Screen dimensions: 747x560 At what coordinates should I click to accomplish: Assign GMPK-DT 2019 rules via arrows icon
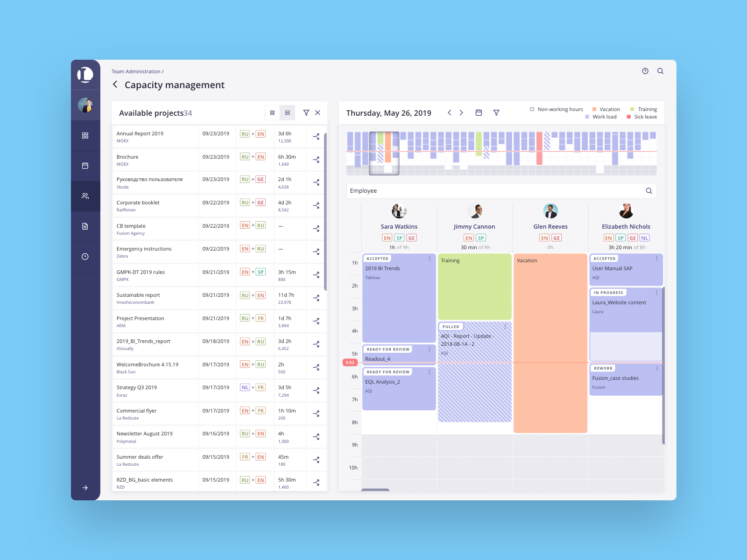(316, 275)
